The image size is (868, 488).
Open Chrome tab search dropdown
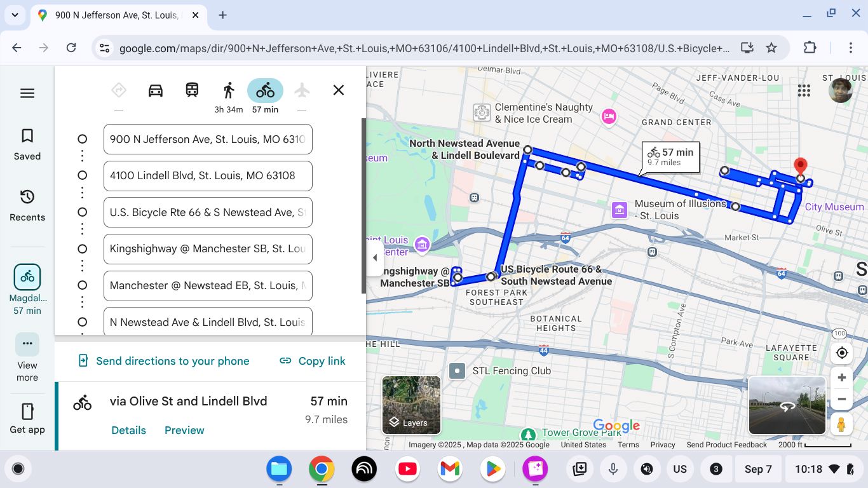pos(15,15)
